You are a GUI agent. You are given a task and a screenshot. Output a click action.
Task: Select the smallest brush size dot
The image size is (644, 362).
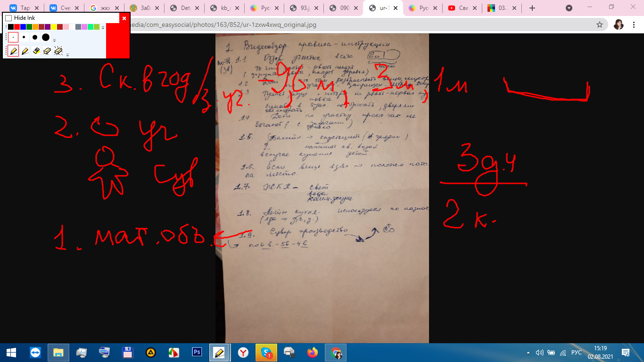click(x=14, y=37)
